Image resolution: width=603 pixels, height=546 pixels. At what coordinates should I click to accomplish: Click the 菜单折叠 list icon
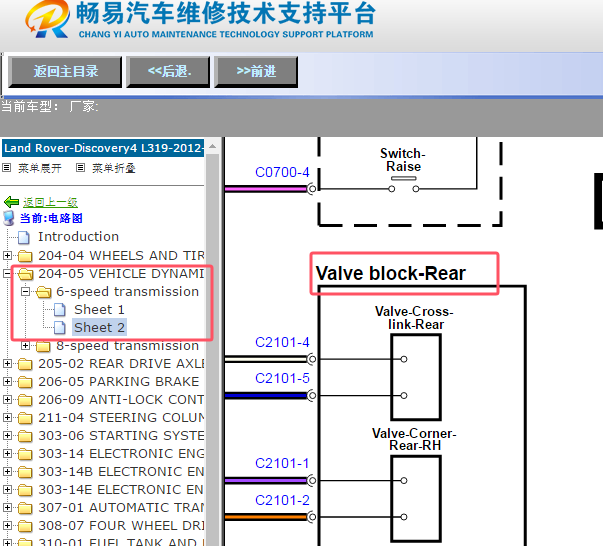pos(80,168)
